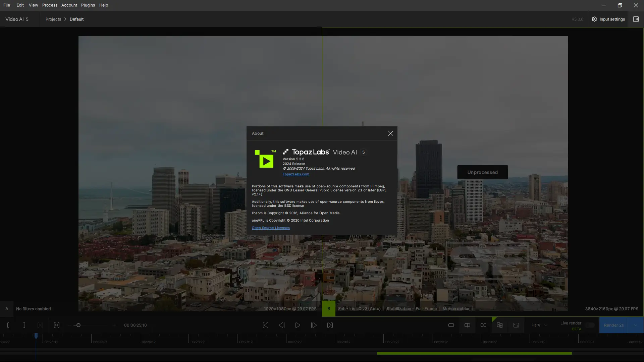644x362 pixels.
Task: Click the timeline zoom slider handle
Action: coord(78,325)
